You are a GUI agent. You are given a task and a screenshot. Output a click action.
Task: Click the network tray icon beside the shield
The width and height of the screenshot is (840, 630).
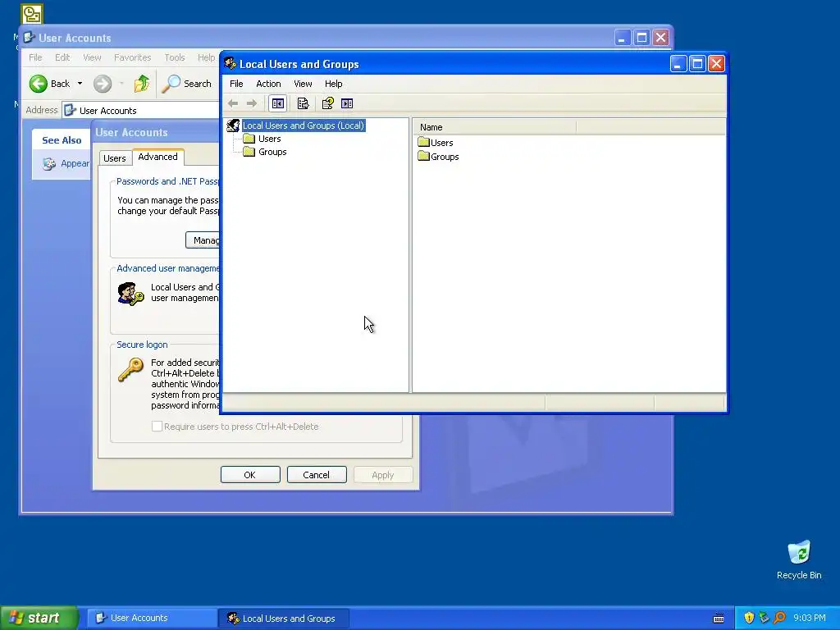(764, 618)
